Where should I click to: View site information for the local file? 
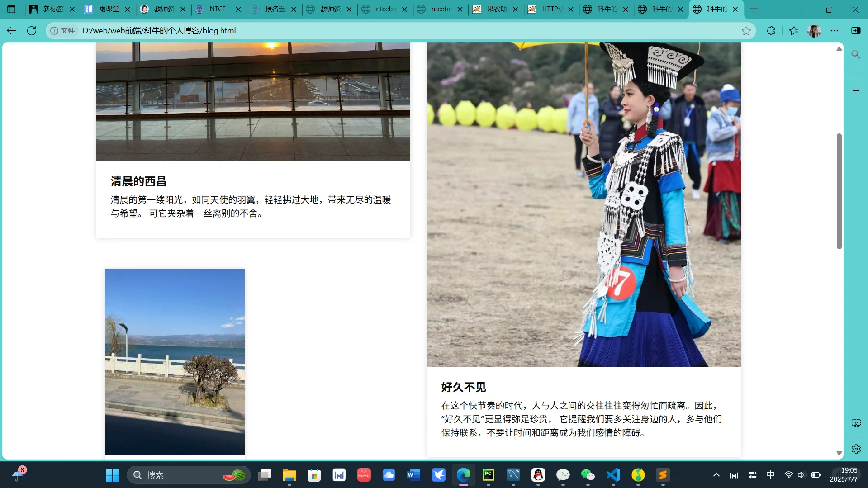click(62, 31)
